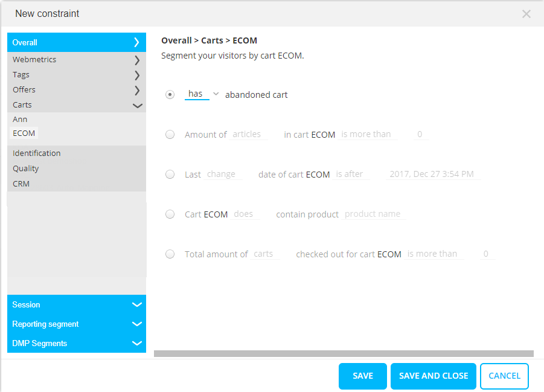
Task: Expand the Offers category arrow
Action: (x=137, y=90)
